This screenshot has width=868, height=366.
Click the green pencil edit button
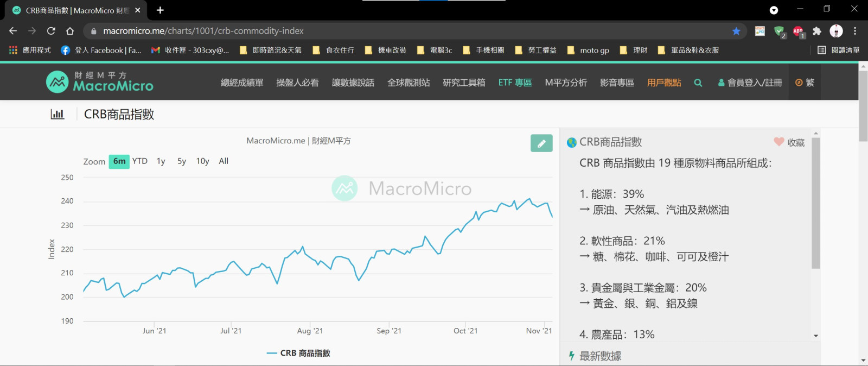(541, 143)
